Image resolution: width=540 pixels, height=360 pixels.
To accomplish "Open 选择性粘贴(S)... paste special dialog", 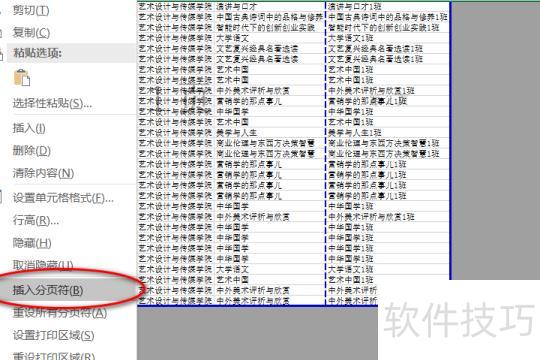I will point(52,103).
